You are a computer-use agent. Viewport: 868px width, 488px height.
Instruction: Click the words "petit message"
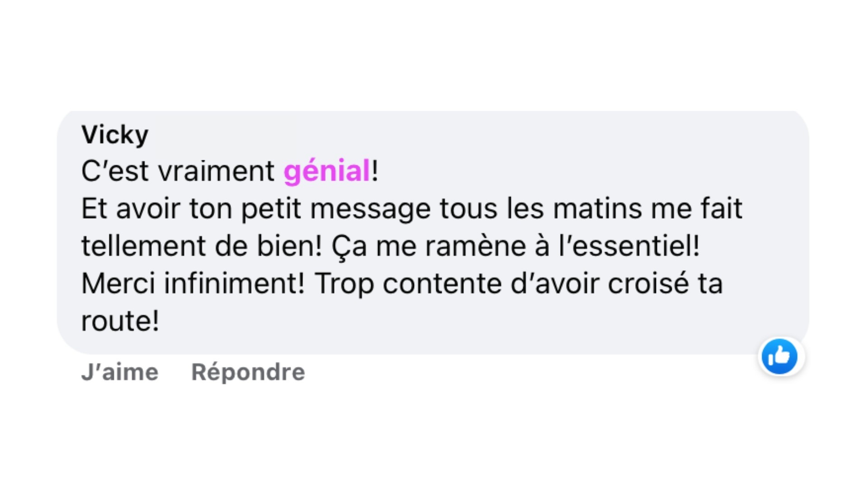[335, 209]
